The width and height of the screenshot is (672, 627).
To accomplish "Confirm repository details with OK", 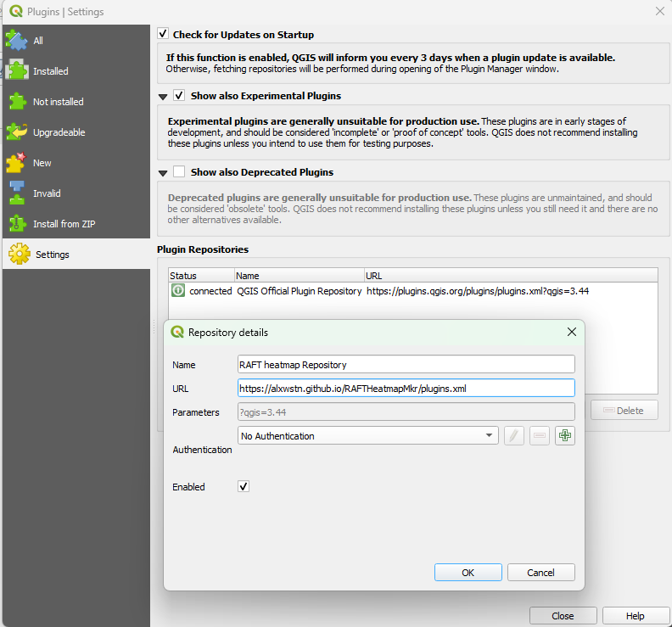I will (468, 573).
